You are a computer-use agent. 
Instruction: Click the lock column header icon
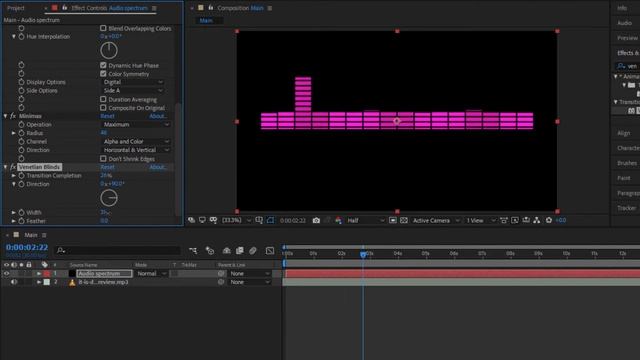[x=29, y=265]
